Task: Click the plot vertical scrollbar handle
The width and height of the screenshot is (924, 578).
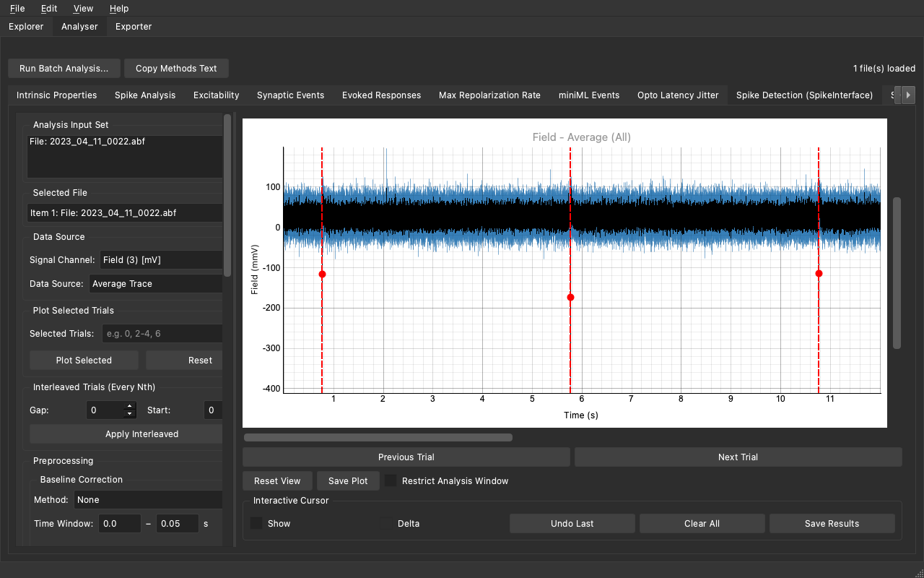Action: [897, 273]
